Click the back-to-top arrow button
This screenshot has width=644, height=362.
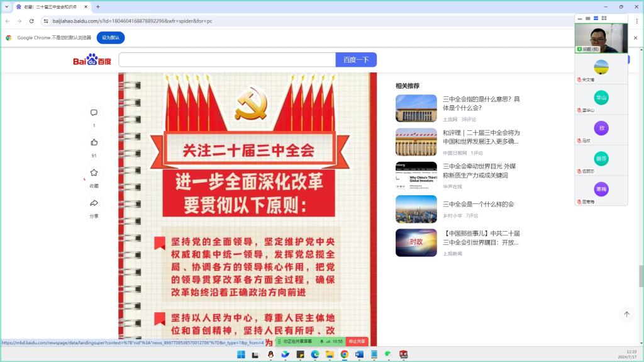pos(626,314)
